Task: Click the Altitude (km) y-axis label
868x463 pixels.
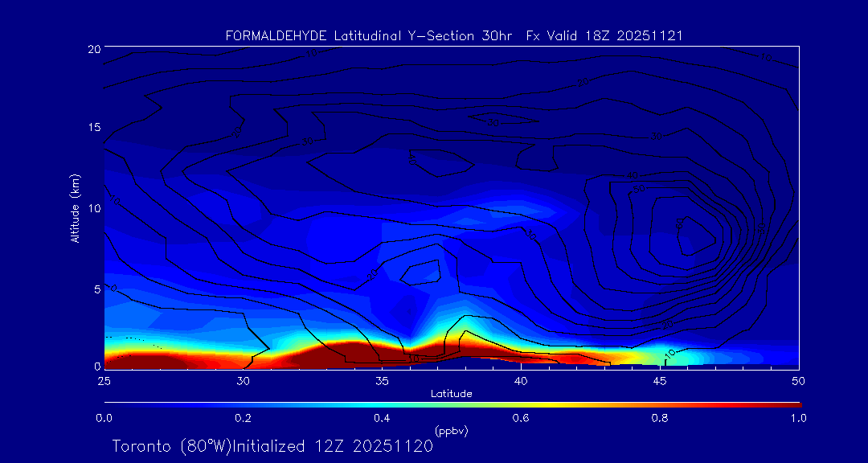Action: coord(75,207)
